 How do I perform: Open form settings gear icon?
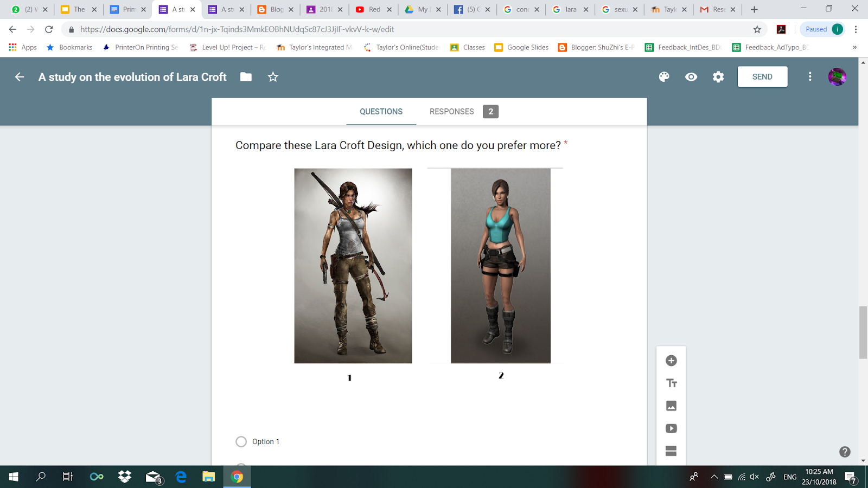pos(718,77)
